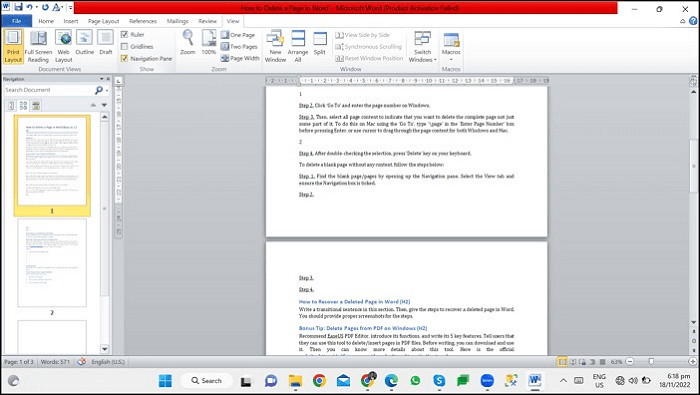This screenshot has width=700, height=395.
Task: Select page 2 thumbnail in Navigation
Action: [52, 263]
